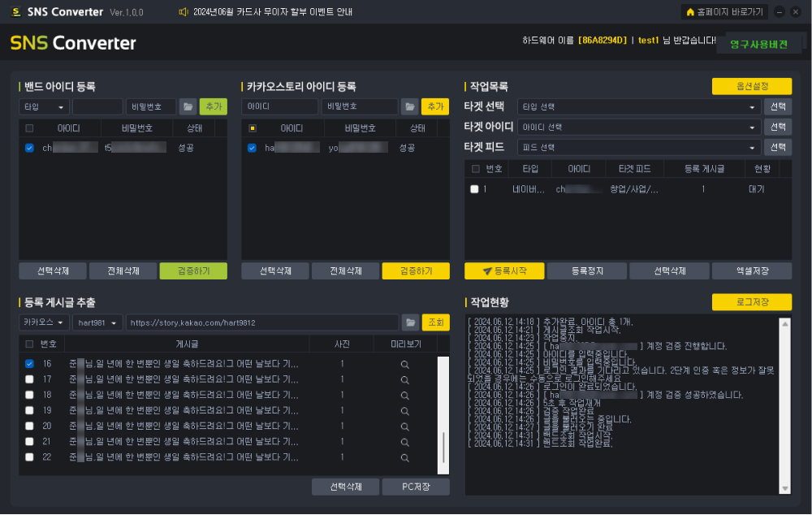Screen dimensions: 812x515
Task: Click the KakaoStory 비밀번호 input field
Action: (360, 106)
